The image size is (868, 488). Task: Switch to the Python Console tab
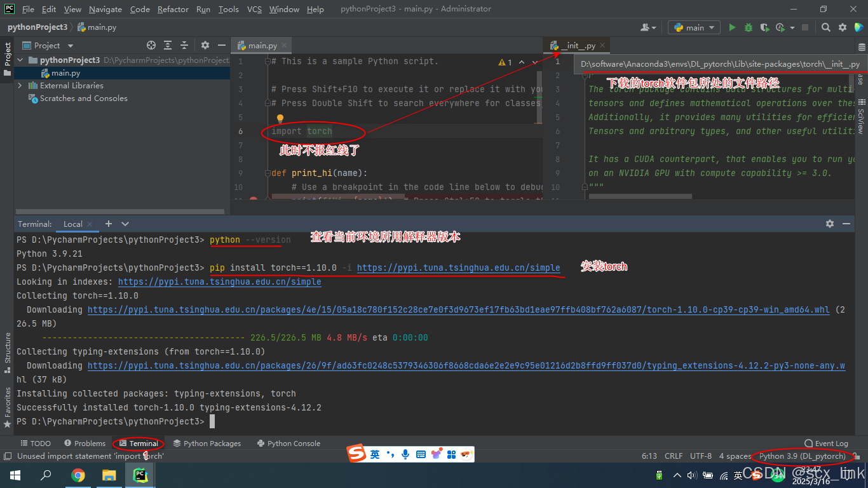click(288, 443)
